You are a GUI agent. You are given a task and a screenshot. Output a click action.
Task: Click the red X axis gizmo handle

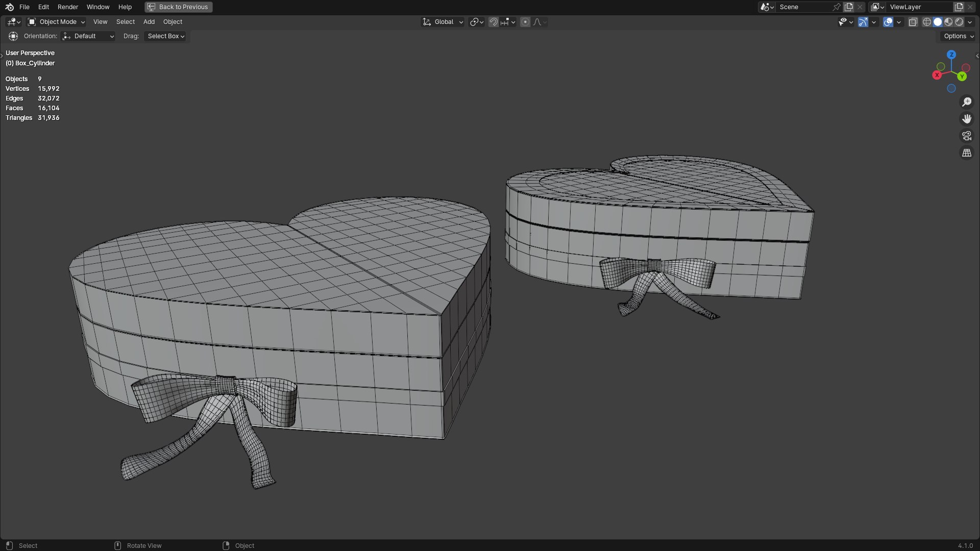click(937, 75)
